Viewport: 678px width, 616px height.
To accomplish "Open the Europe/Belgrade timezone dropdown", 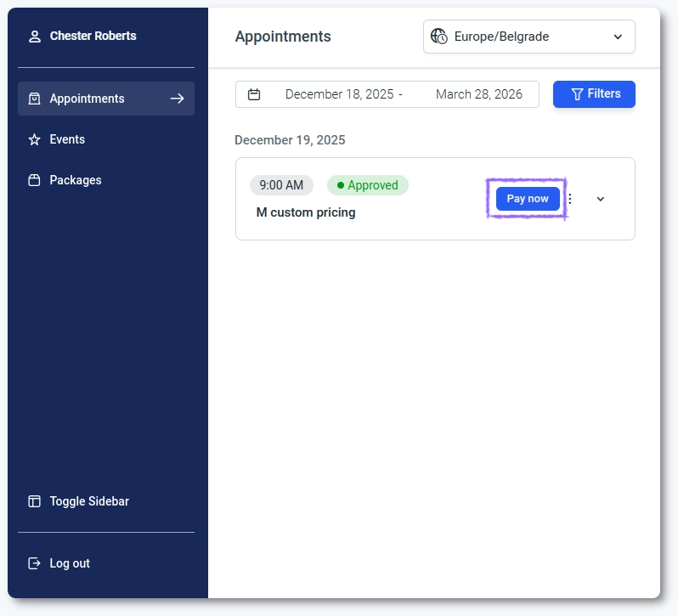I will click(528, 37).
